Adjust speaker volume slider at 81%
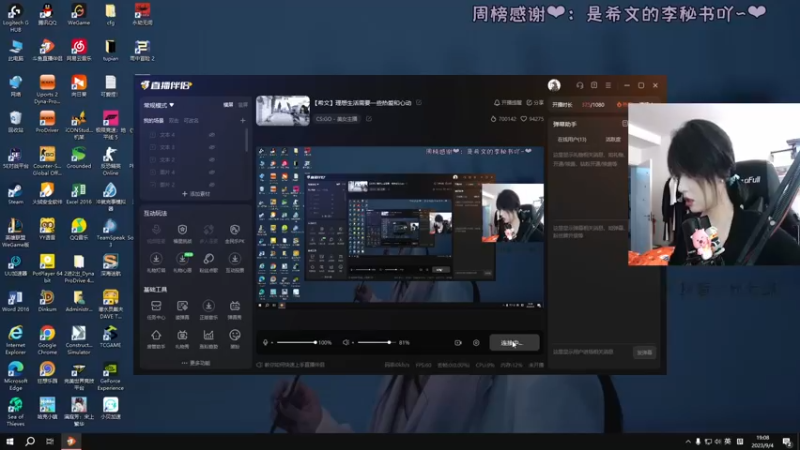Viewport: 800px width, 450px height. [375, 342]
